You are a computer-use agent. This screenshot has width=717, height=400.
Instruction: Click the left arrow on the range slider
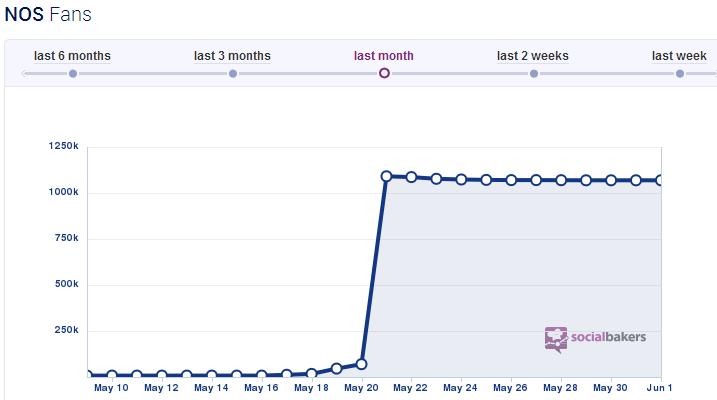(25, 73)
